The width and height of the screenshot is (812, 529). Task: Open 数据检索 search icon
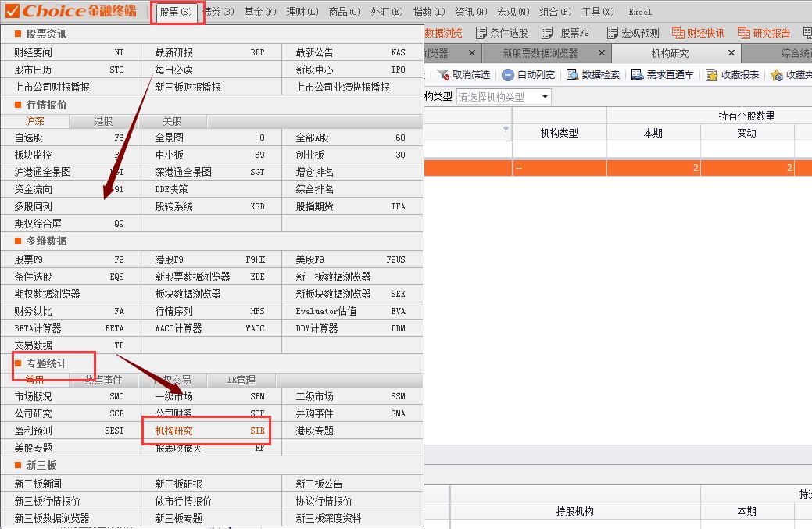pos(573,75)
